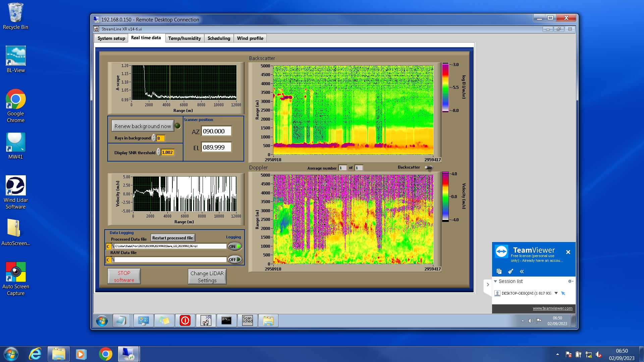Image resolution: width=644 pixels, height=362 pixels.
Task: Open the Temp/humidity tab
Action: coord(184,38)
